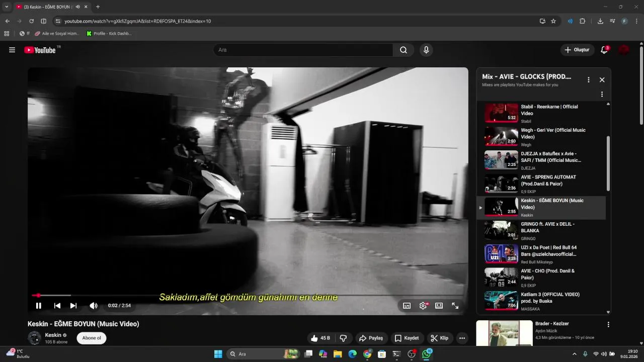Viewport: 644px width, 362px height.
Task: Open Mix playlist header options menu
Action: (588, 80)
